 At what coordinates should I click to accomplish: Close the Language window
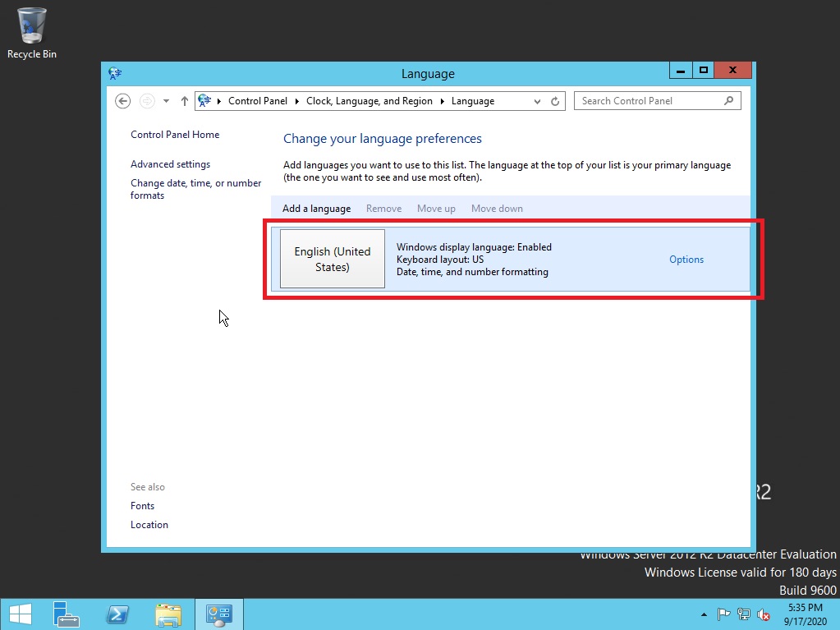click(733, 70)
